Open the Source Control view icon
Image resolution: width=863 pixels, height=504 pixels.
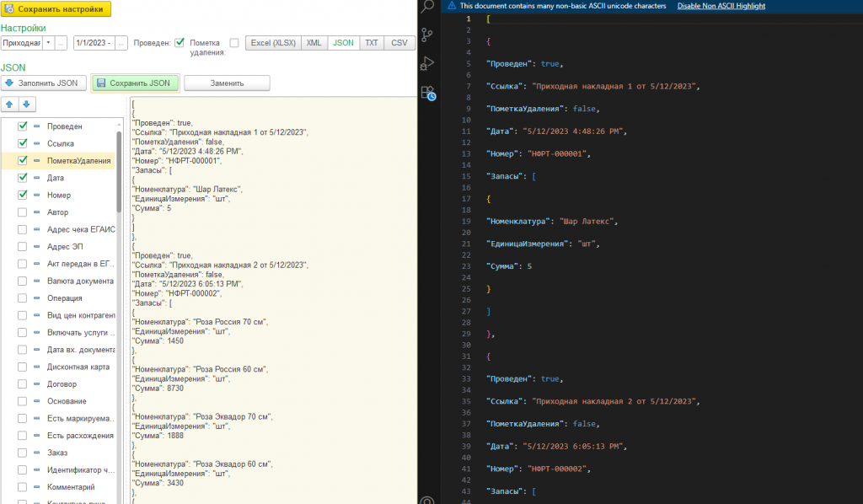pos(428,35)
